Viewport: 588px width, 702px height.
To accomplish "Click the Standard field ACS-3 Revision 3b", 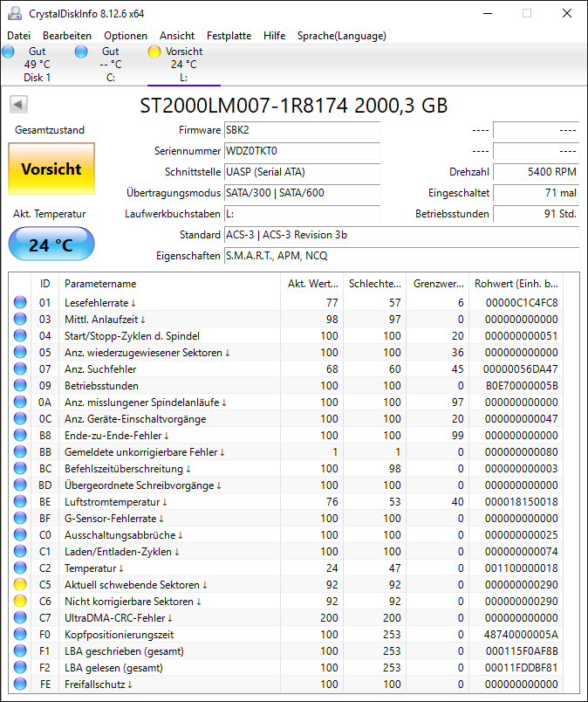I will (x=401, y=235).
